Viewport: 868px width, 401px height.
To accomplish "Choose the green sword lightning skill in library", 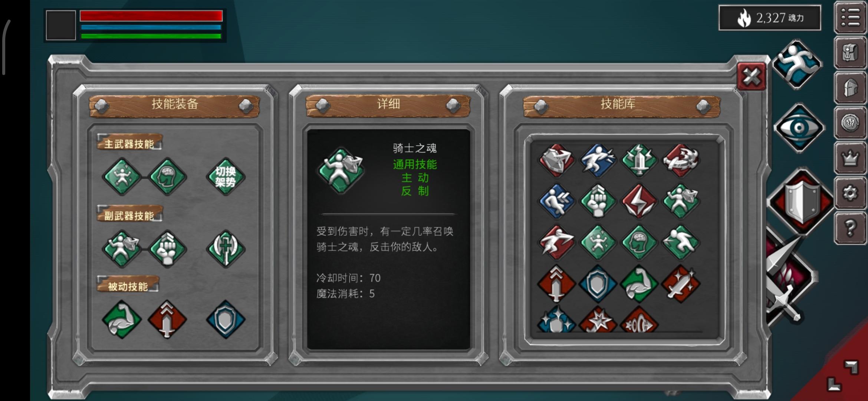I will [x=639, y=160].
